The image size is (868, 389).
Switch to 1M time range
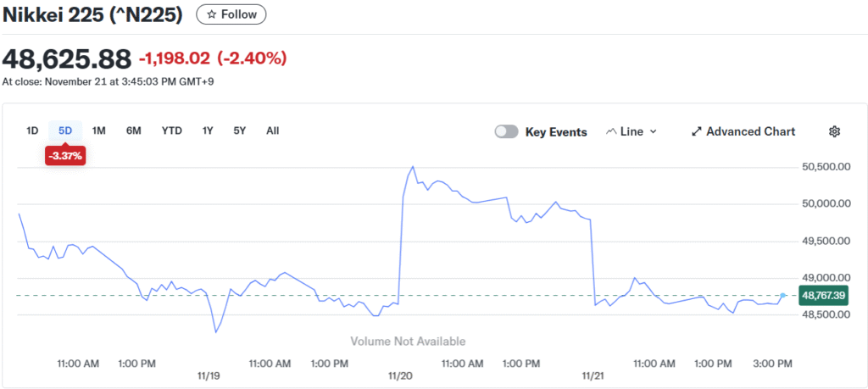(x=99, y=131)
